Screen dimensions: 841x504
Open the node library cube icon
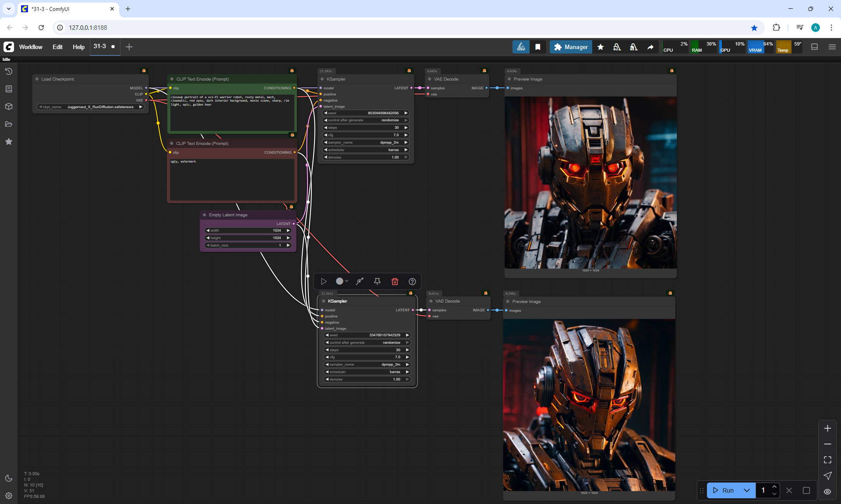pos(9,106)
